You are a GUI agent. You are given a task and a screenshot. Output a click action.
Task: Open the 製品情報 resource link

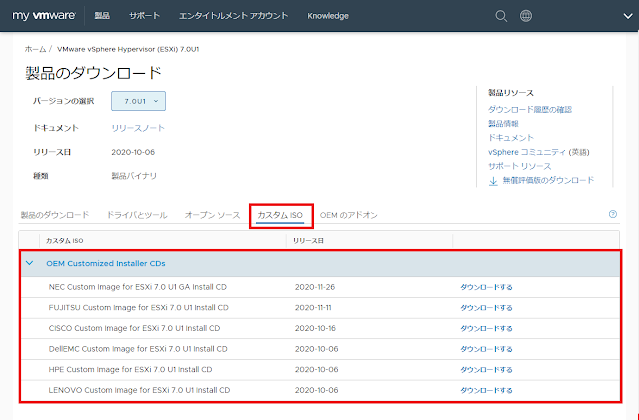[503, 123]
